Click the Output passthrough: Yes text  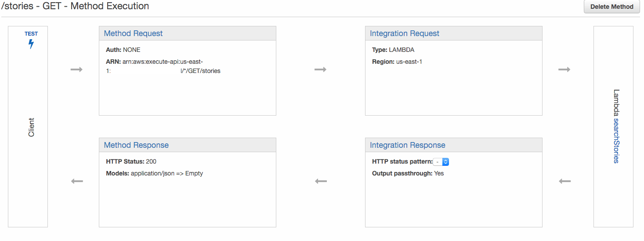(x=408, y=173)
